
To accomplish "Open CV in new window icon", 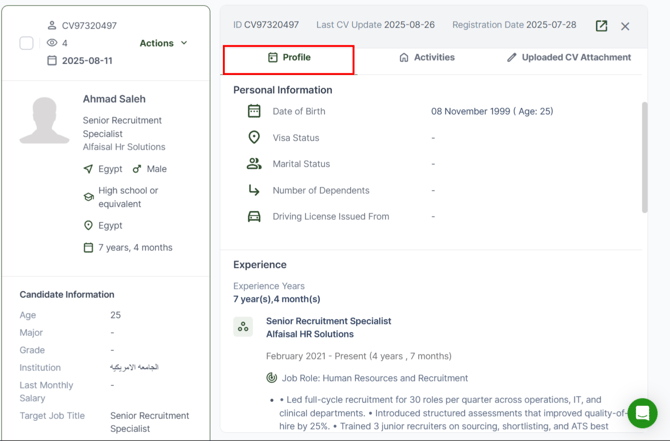I will click(x=601, y=26).
